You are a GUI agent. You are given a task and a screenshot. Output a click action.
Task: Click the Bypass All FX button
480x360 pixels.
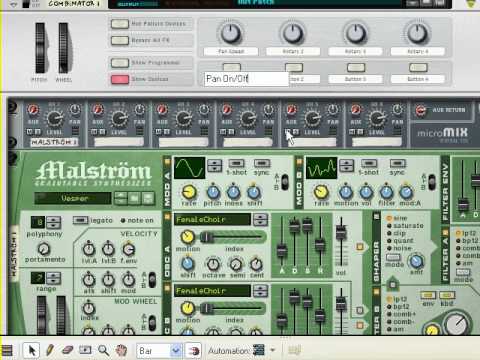120,40
